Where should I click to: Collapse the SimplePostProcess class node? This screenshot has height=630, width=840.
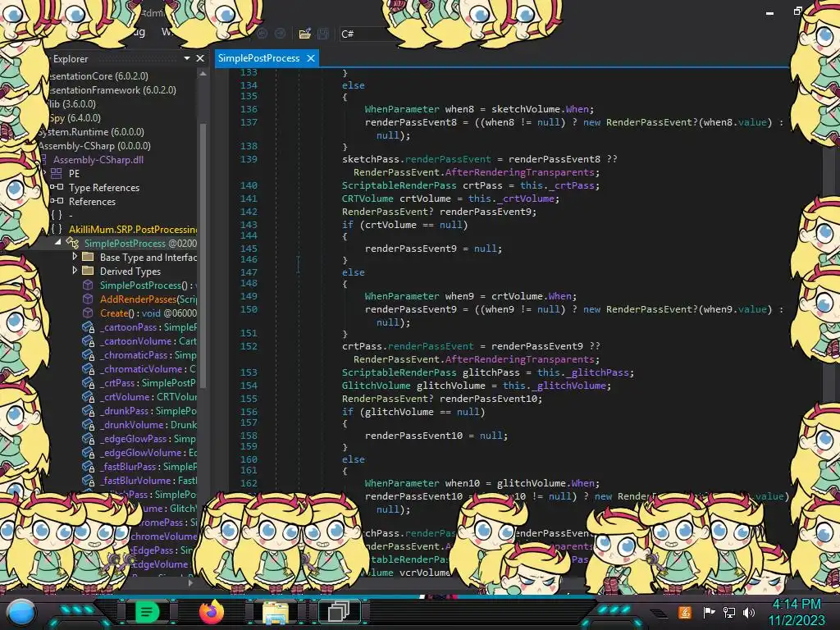point(58,243)
